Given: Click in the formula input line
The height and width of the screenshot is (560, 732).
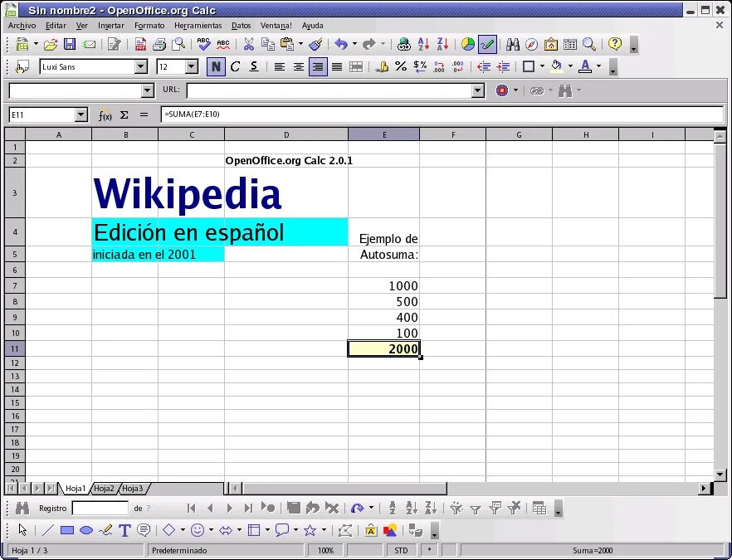Looking at the screenshot, I should 442,114.
